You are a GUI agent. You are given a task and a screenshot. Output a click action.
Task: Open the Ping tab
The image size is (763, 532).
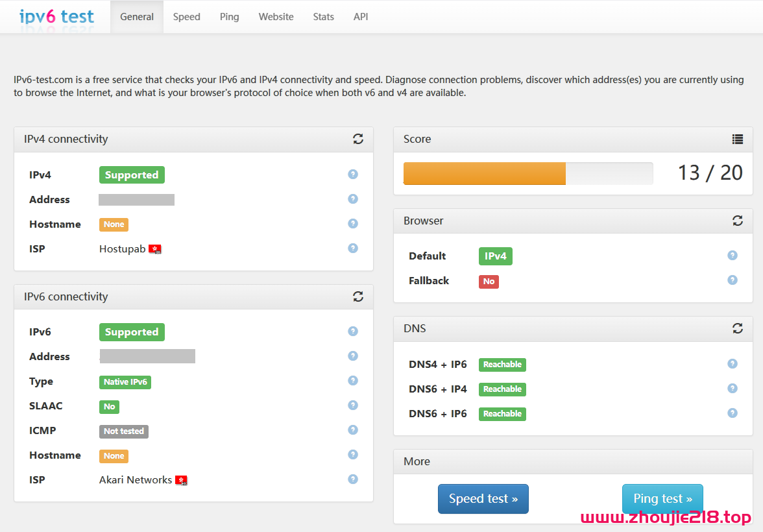229,17
